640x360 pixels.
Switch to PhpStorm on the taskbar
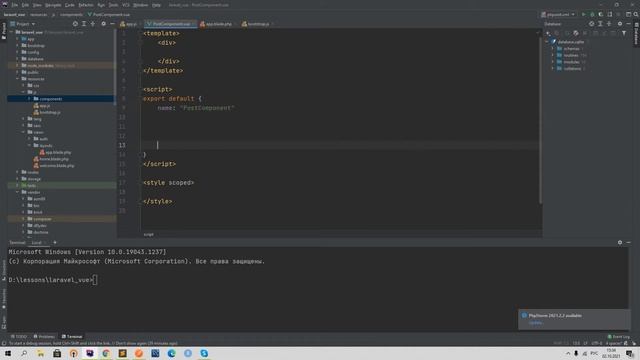coord(90,353)
